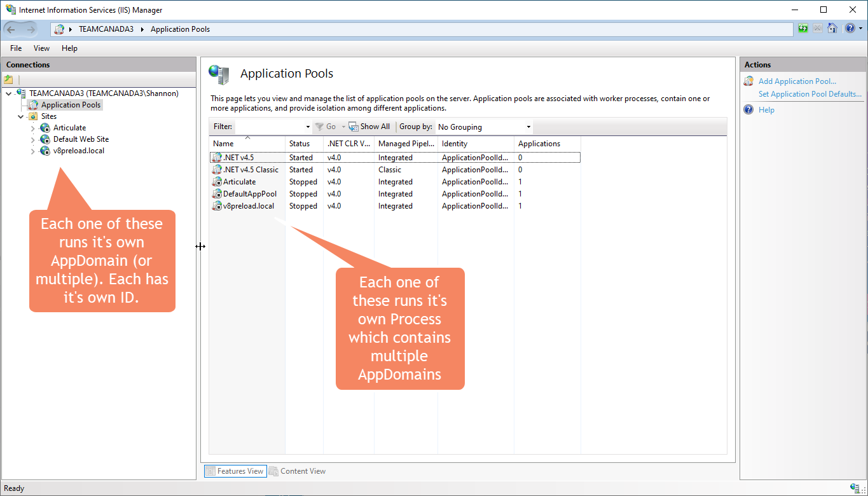Viewport: 868px width, 496px height.
Task: Select TEAMCANADA3 server in Connections tree
Action: pyautogui.click(x=104, y=93)
